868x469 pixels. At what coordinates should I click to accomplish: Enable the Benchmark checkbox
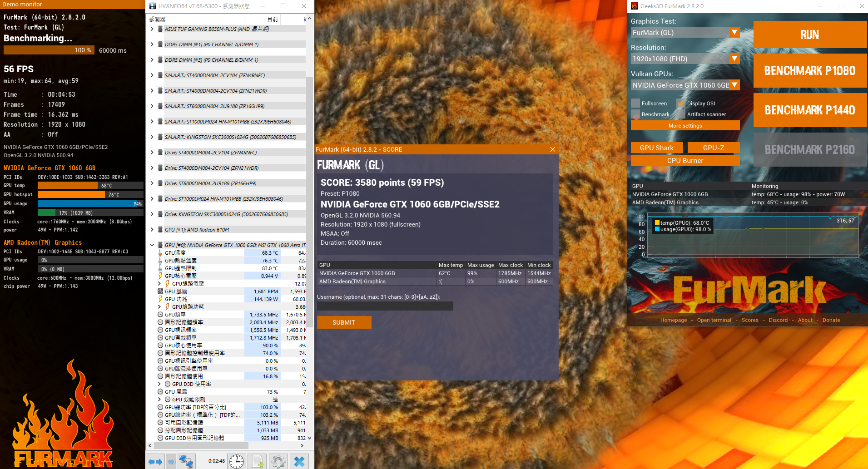pos(635,114)
